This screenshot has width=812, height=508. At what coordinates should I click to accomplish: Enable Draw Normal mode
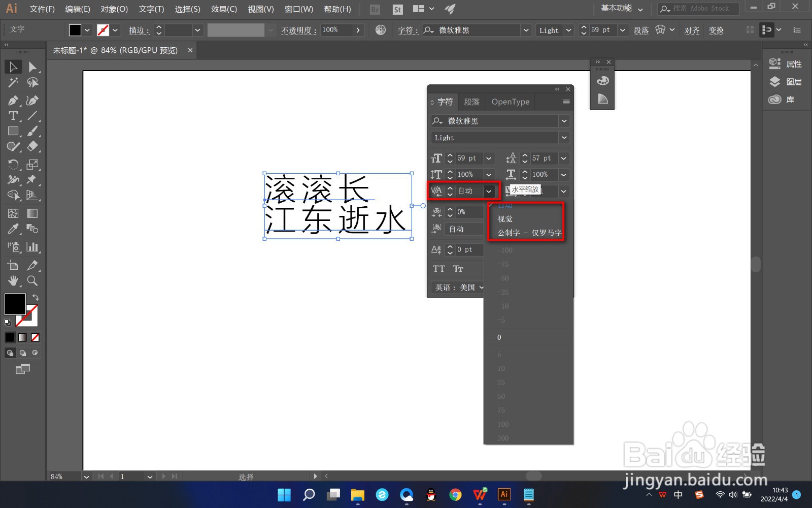click(x=10, y=353)
